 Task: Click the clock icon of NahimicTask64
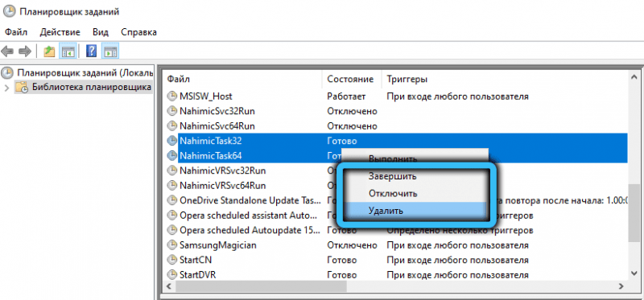click(x=171, y=155)
